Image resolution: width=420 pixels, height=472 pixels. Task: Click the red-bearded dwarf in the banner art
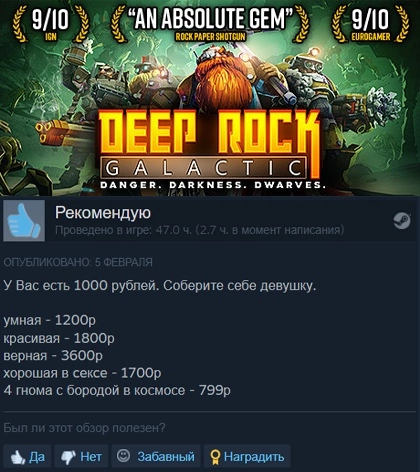[x=218, y=77]
